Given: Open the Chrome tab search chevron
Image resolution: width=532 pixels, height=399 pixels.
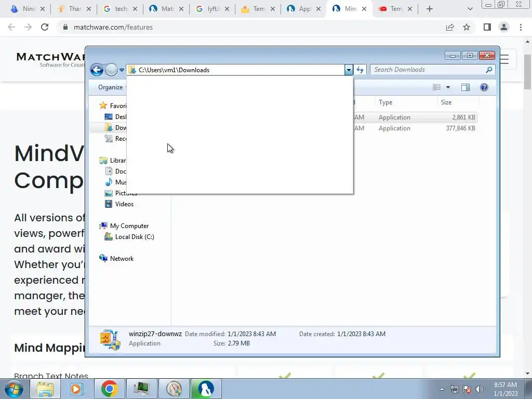Looking at the screenshot, I should 470,9.
